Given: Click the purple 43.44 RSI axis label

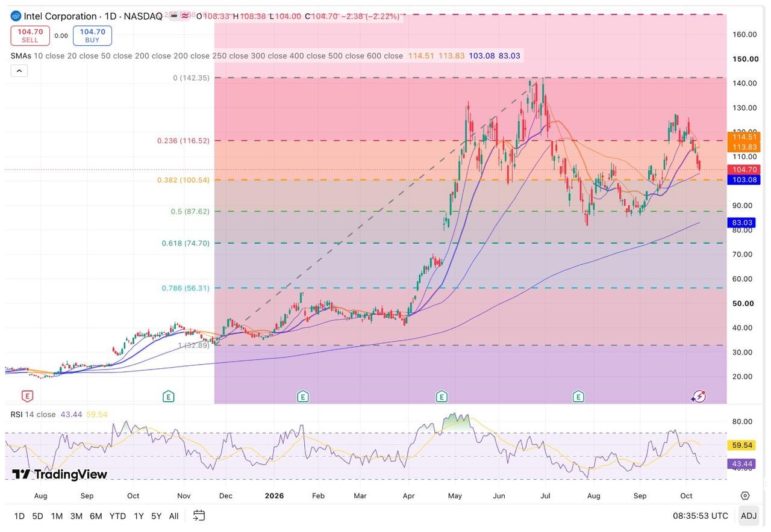Looking at the screenshot, I should pos(743,464).
